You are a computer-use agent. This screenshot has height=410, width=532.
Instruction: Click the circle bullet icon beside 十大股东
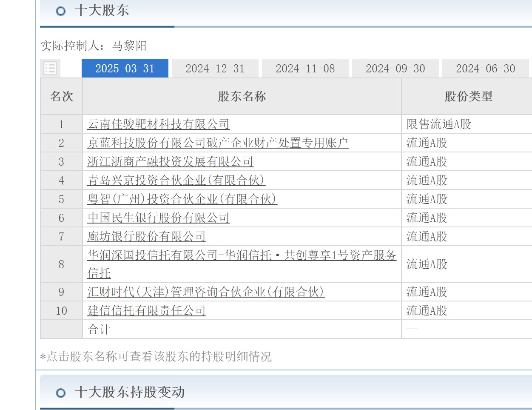click(x=61, y=11)
